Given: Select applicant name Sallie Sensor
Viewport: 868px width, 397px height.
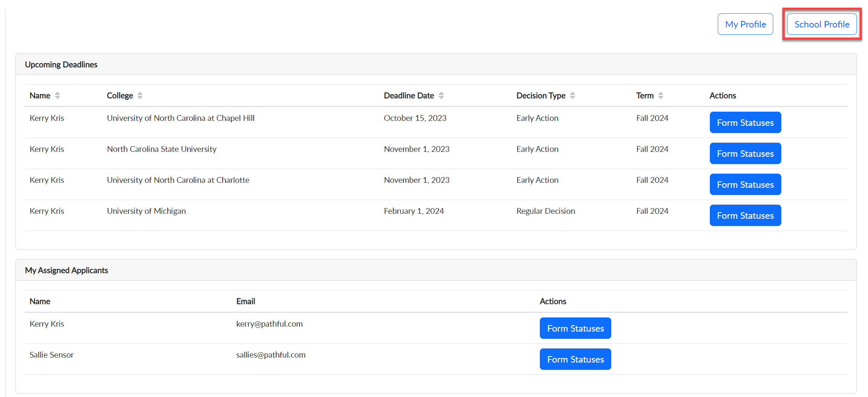Looking at the screenshot, I should pyautogui.click(x=52, y=355).
